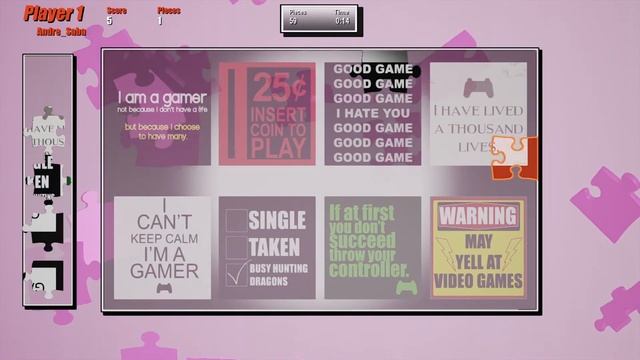Click the 'Player 1' label
The height and width of the screenshot is (360, 640).
[54, 13]
